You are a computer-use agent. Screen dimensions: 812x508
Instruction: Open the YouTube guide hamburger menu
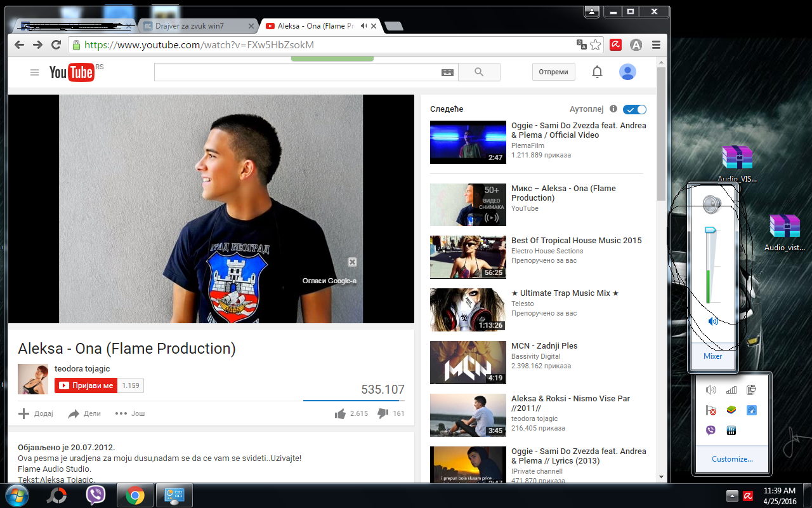pyautogui.click(x=35, y=72)
